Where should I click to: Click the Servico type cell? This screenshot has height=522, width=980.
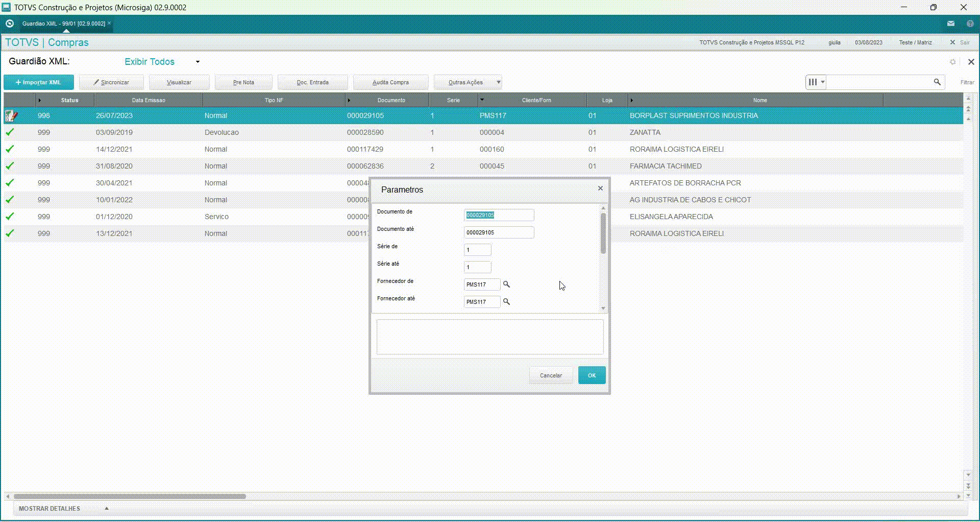coord(216,217)
